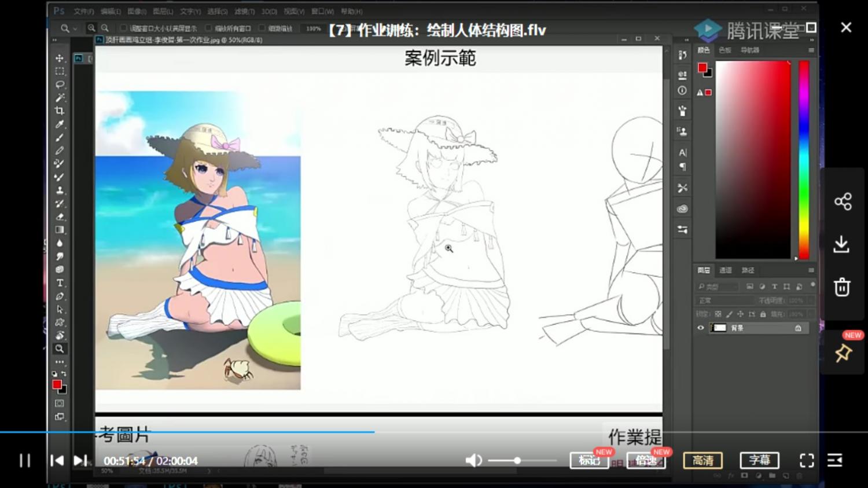This screenshot has height=488, width=868.
Task: Open the 编辑(E) menu
Action: coord(111,12)
